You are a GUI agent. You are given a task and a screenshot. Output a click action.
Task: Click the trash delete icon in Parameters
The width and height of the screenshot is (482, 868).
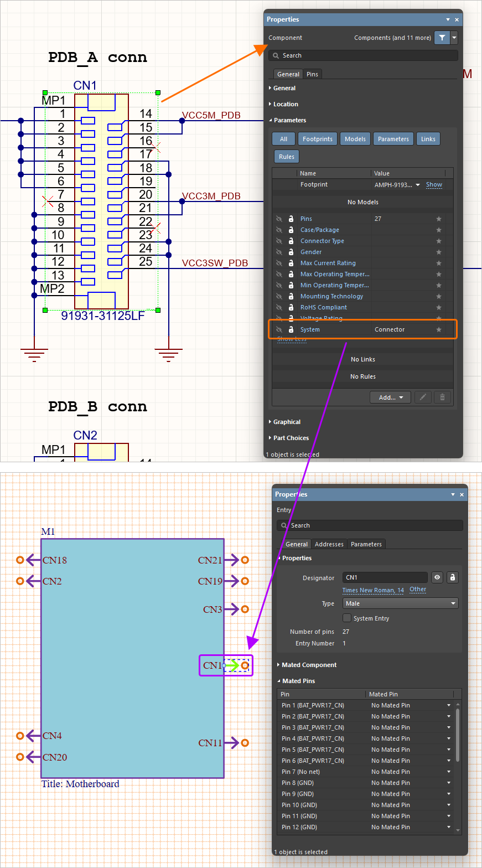442,397
